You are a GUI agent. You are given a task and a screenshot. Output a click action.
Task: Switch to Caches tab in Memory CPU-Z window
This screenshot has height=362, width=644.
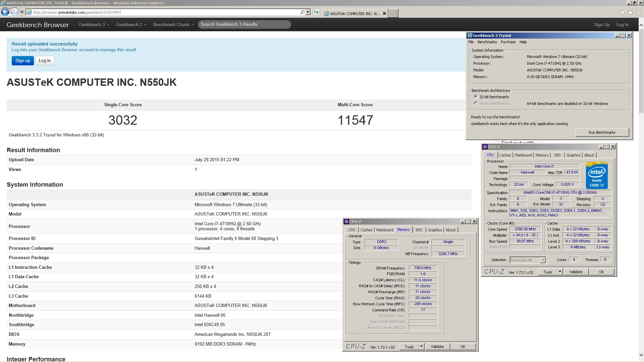pos(366,230)
